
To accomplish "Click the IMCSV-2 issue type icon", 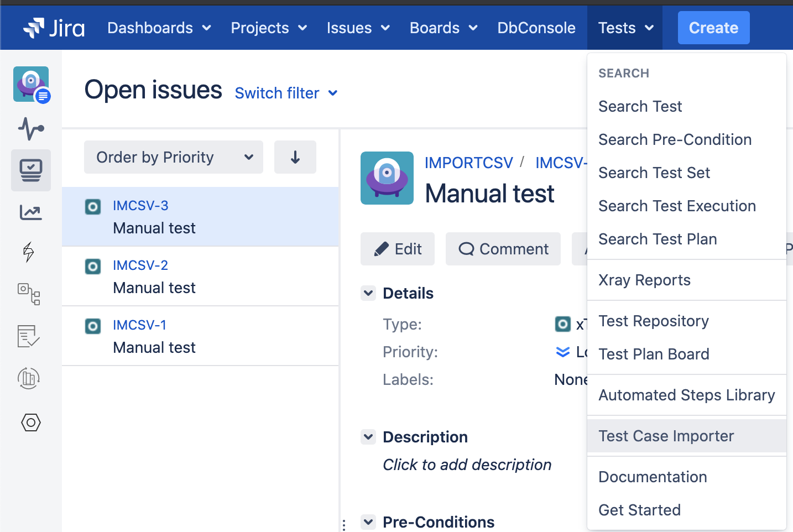I will pyautogui.click(x=93, y=267).
